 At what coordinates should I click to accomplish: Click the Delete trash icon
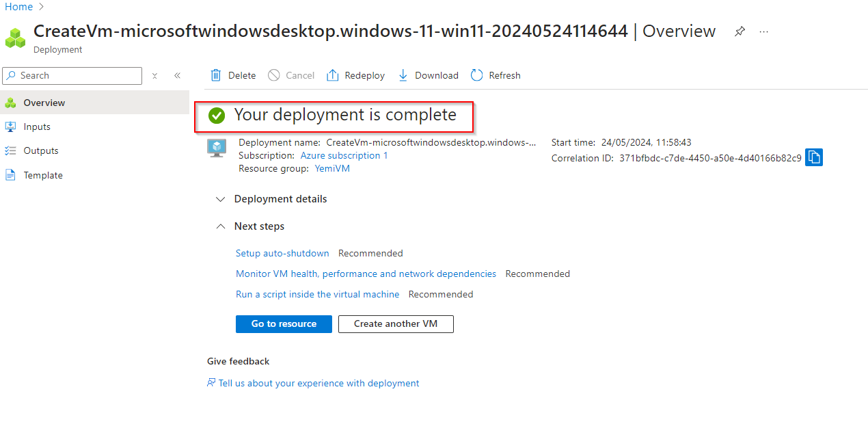[216, 75]
